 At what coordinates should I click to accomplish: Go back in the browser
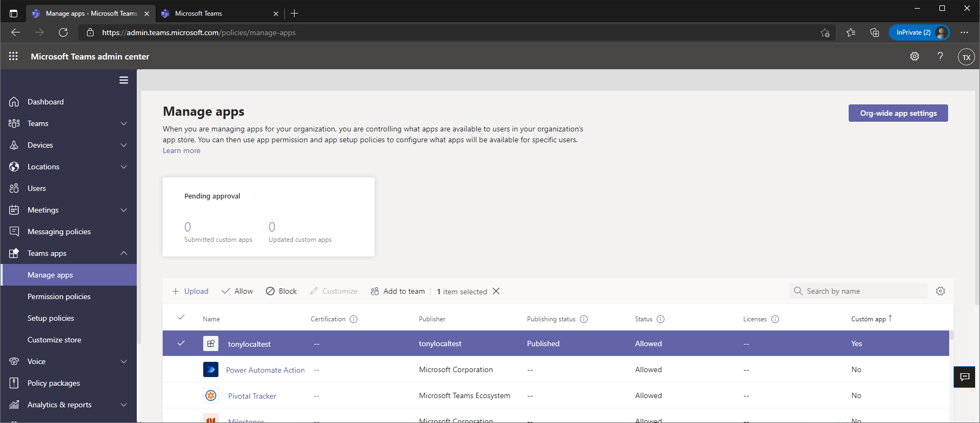[x=16, y=32]
